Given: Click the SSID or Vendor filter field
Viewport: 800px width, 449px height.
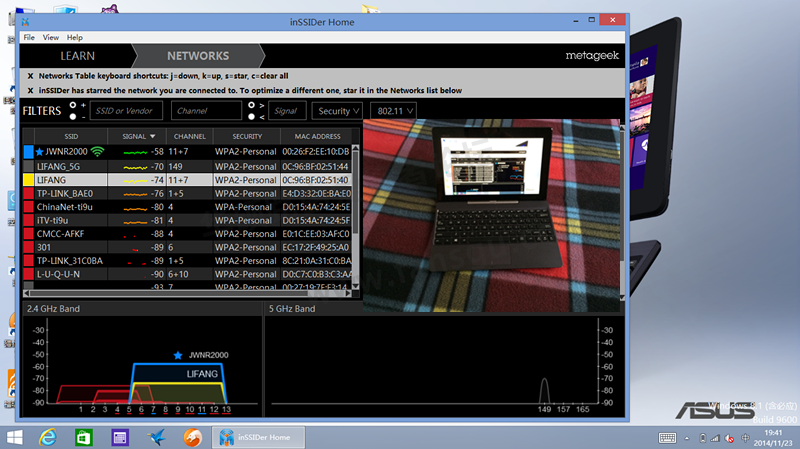Looking at the screenshot, I should point(126,111).
